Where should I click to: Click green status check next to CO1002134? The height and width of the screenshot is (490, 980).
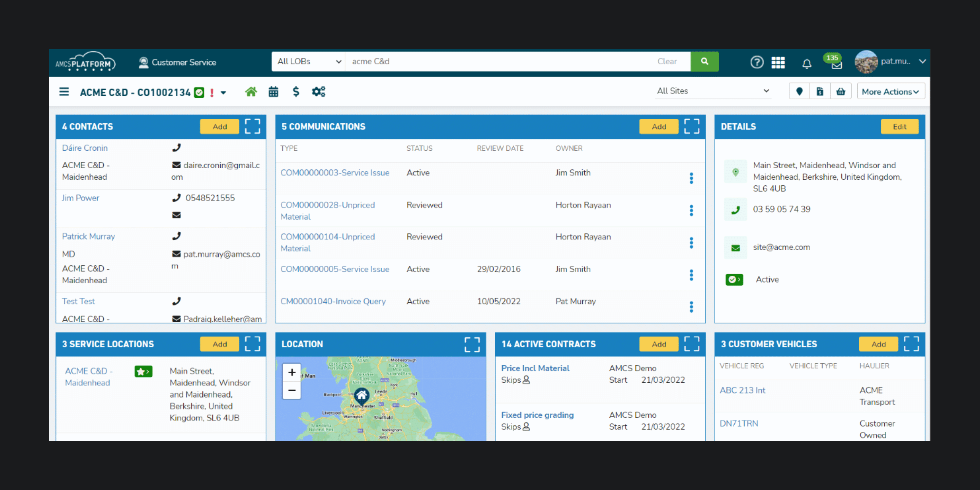click(x=199, y=92)
